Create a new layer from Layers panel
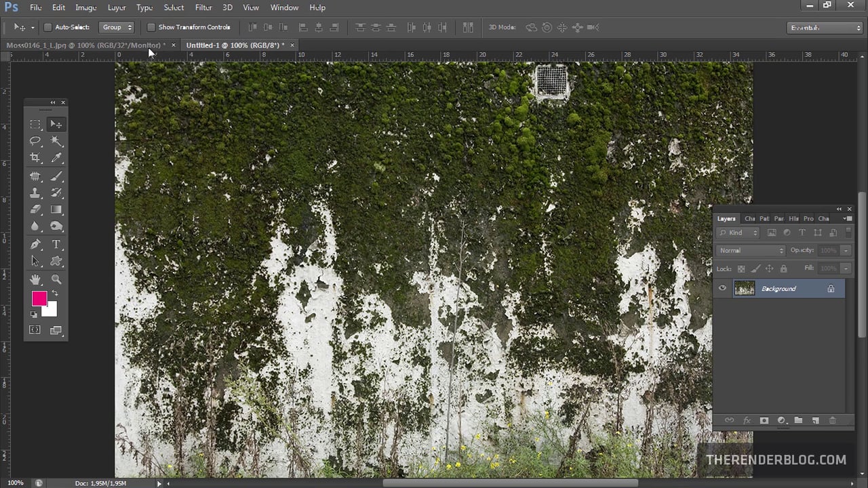 click(815, 420)
